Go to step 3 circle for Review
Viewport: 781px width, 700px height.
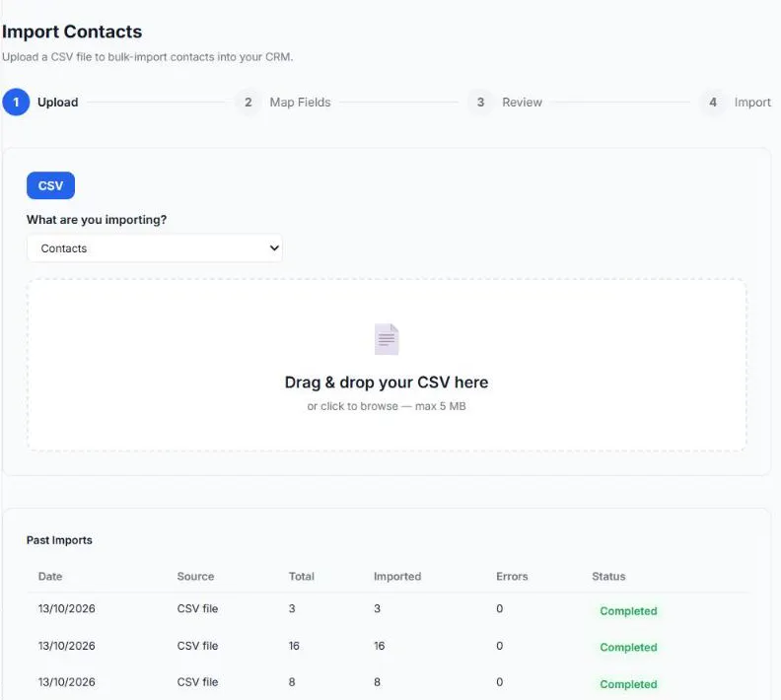(480, 103)
